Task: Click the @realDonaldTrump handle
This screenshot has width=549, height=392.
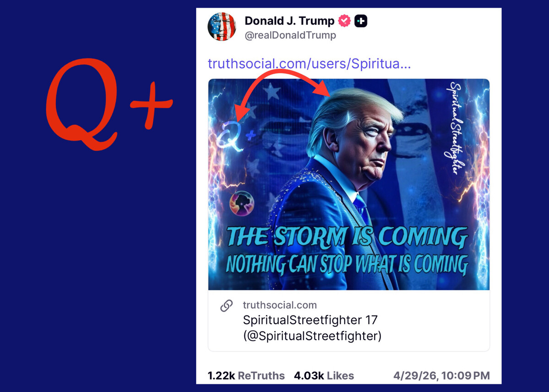Action: pos(290,35)
